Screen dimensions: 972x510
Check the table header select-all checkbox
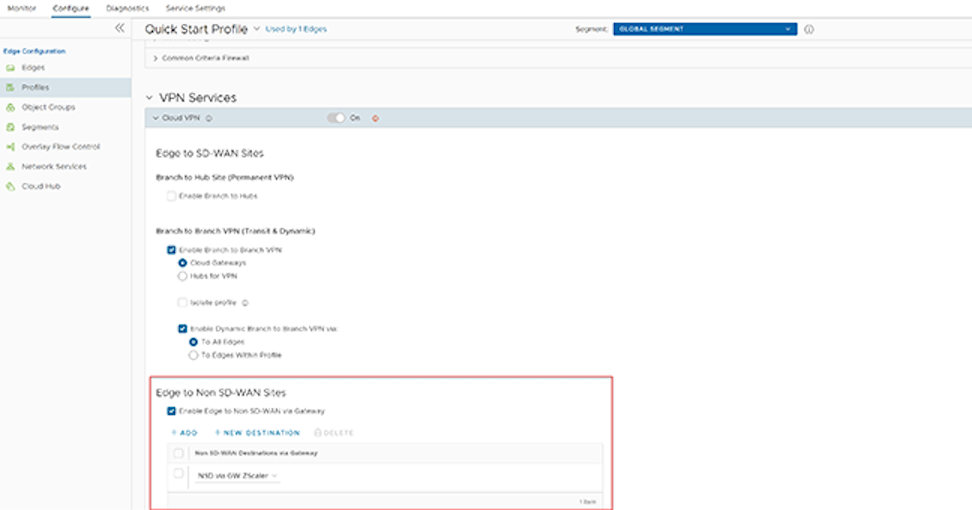pos(178,453)
